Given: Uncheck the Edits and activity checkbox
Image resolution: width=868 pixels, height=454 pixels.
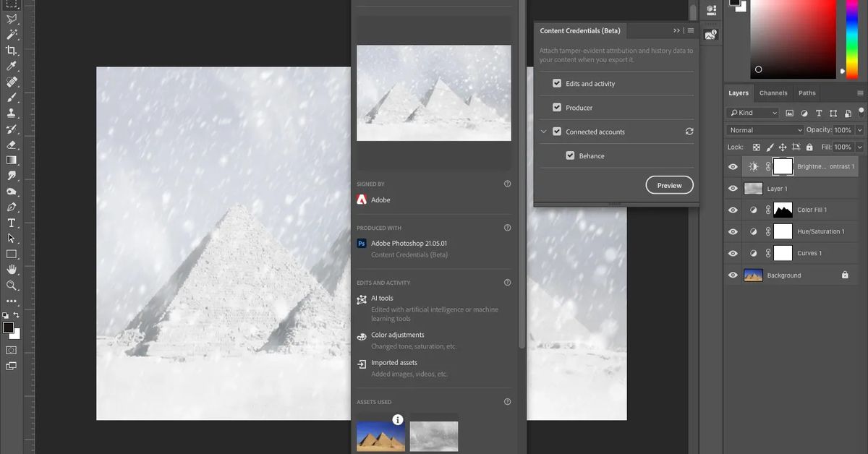Looking at the screenshot, I should pos(557,84).
